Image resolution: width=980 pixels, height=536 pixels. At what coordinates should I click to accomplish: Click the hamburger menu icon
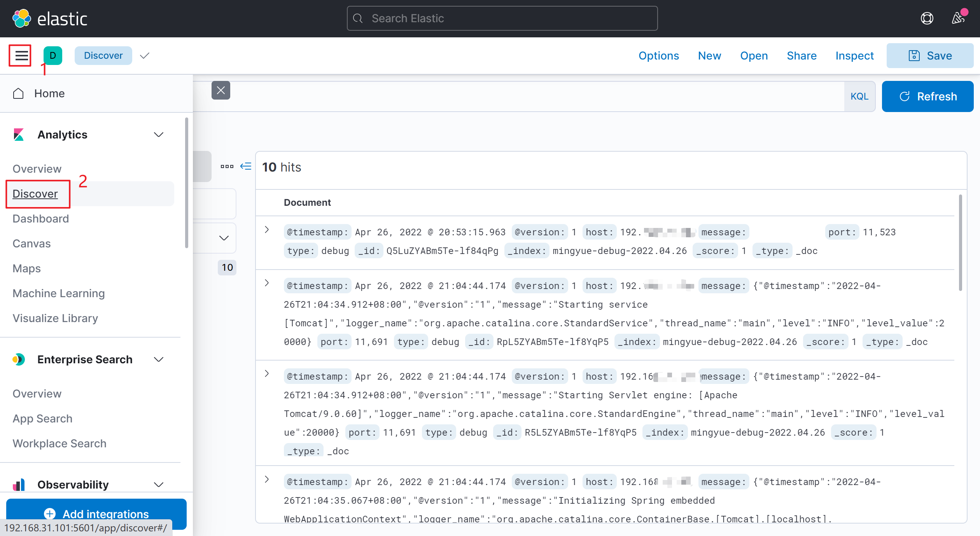pos(21,56)
